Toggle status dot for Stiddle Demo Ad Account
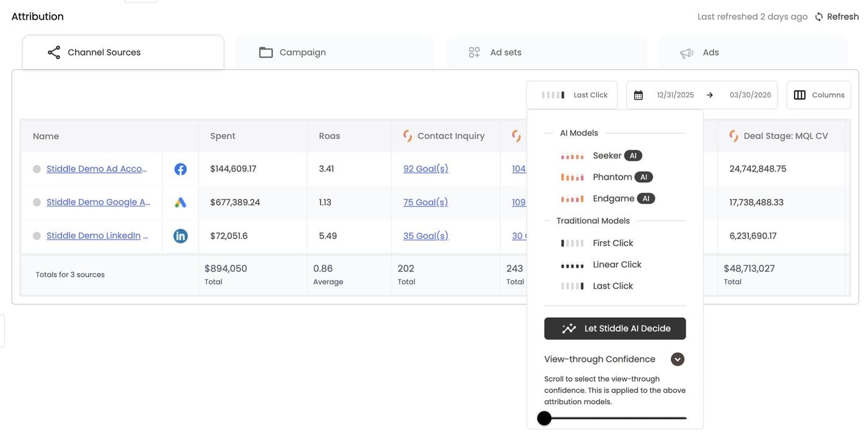 (x=37, y=169)
